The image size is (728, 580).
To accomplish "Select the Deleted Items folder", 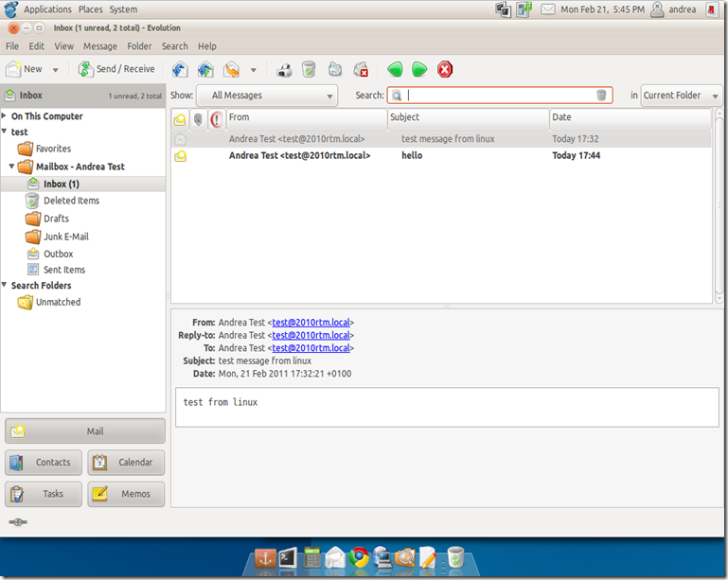I will coord(62,201).
